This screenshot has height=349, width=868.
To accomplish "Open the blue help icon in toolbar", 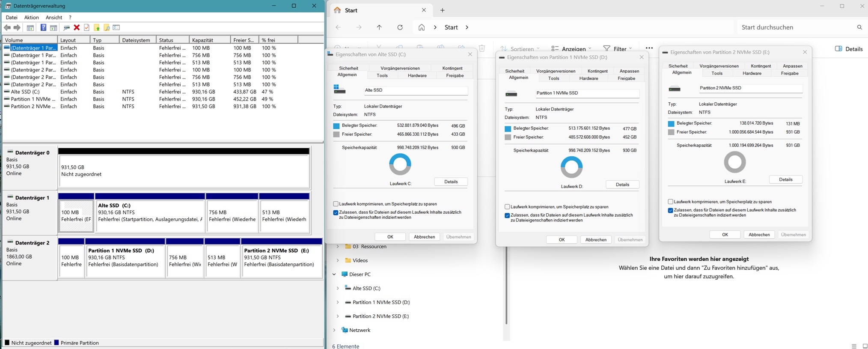I will click(43, 27).
